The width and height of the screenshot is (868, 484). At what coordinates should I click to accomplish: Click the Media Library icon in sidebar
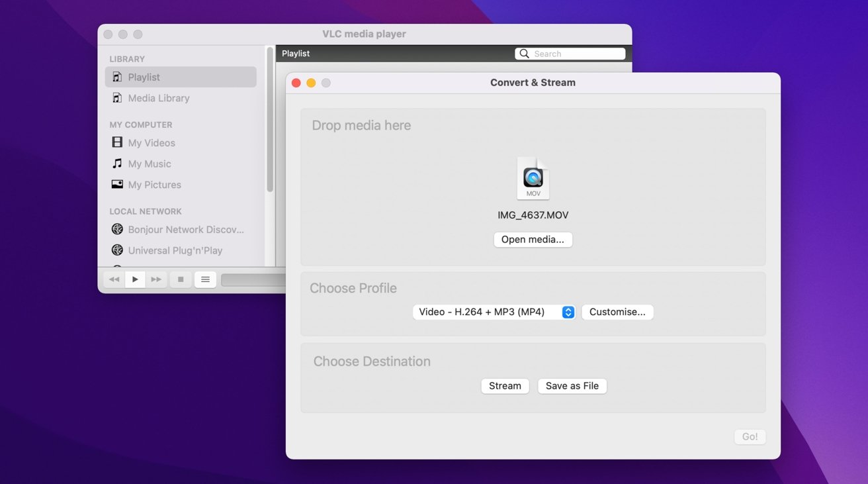click(117, 98)
